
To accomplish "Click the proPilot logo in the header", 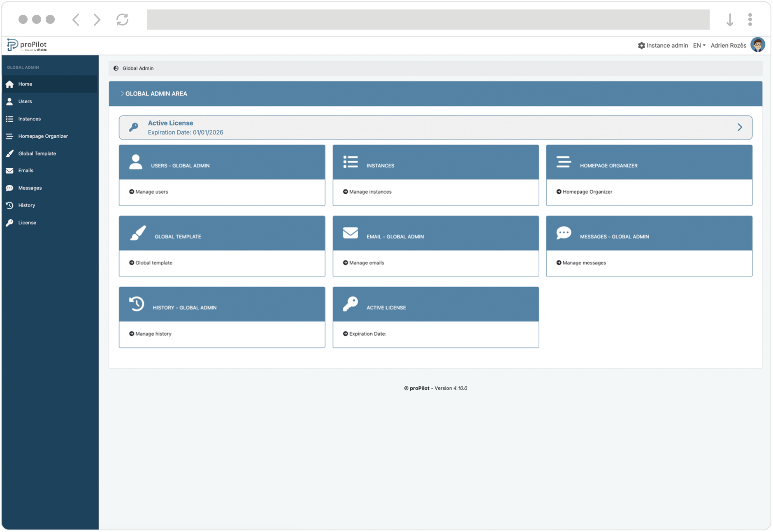I will 27,45.
